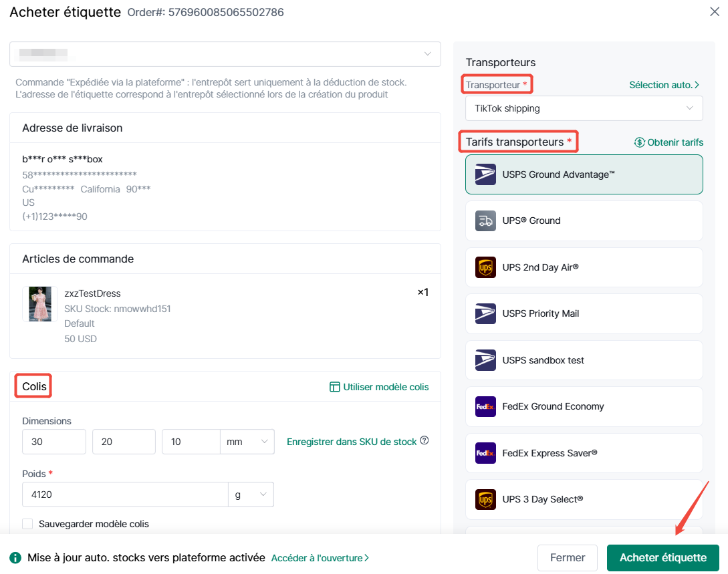The image size is (728, 574).
Task: Select FedEx Ground Economy rate
Action: (584, 406)
